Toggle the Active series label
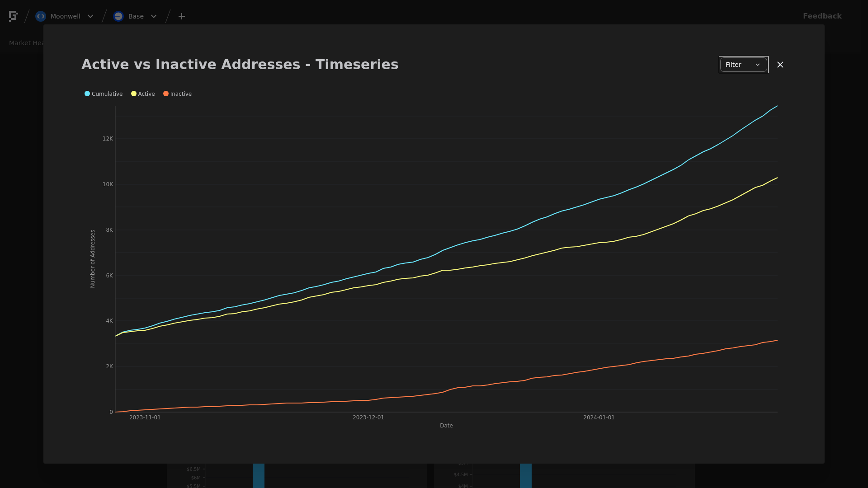 (146, 94)
